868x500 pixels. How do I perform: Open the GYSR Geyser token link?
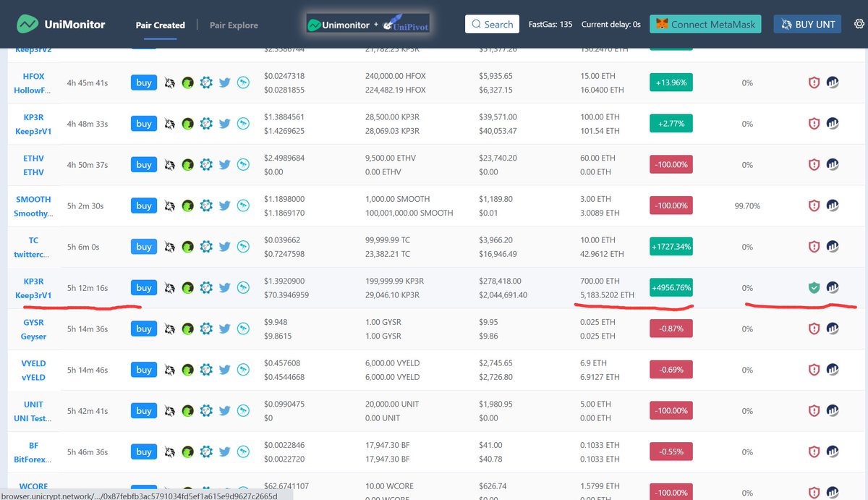point(33,329)
